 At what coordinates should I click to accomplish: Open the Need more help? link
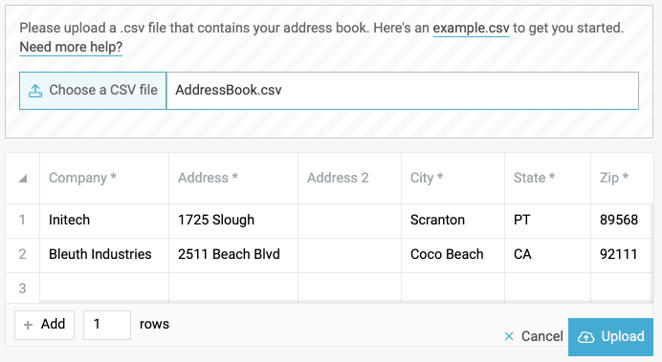click(x=71, y=47)
